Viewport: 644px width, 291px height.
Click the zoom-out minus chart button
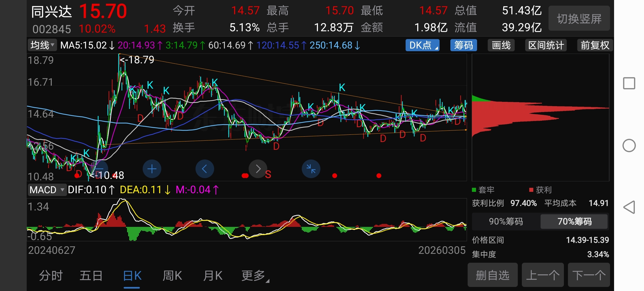(x=99, y=169)
